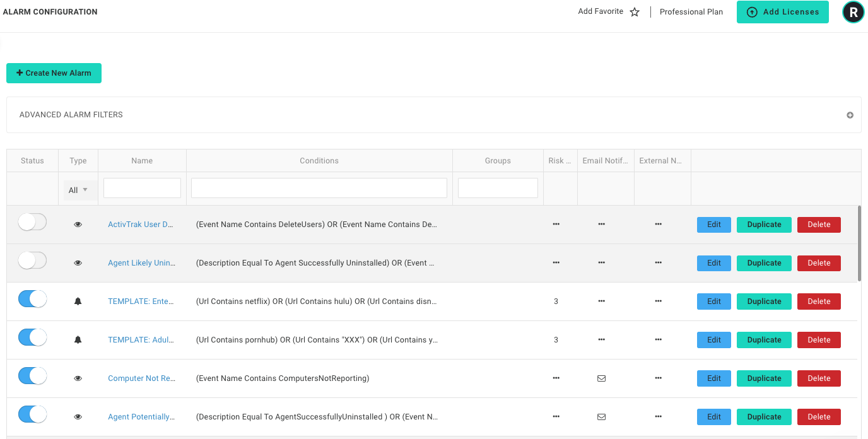Disable the Agent Potentially alarm toggle

coord(32,414)
